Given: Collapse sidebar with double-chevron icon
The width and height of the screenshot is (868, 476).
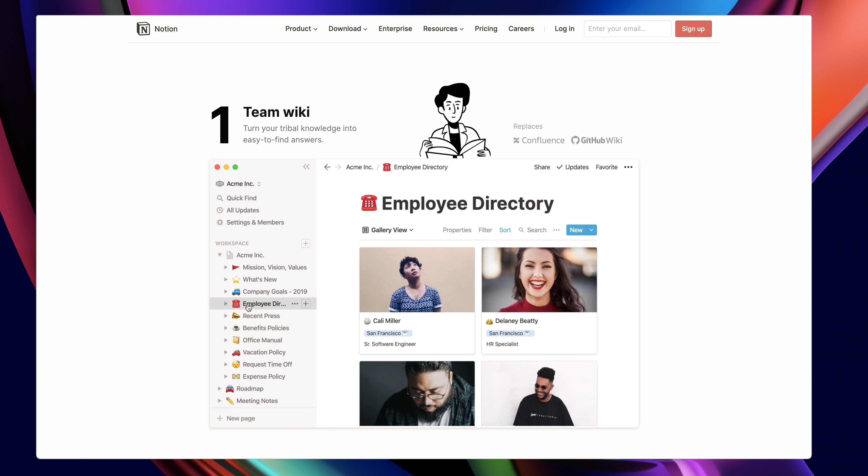Looking at the screenshot, I should 306,167.
